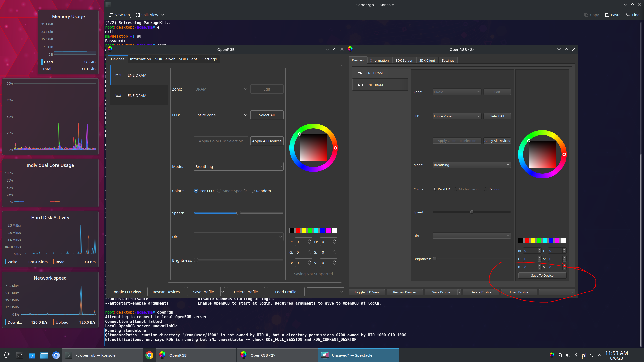Click the Copy icon in Konsole toolbar
644x362 pixels.
click(x=586, y=15)
